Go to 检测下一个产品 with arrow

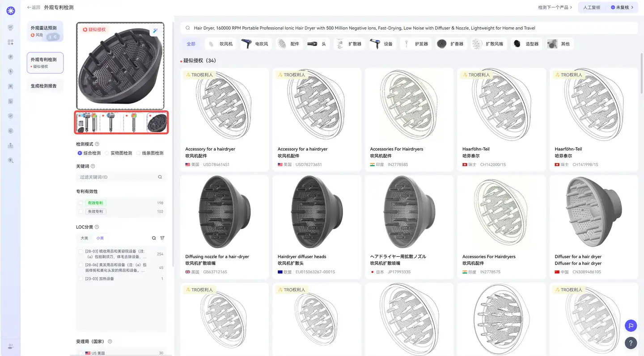(x=555, y=8)
